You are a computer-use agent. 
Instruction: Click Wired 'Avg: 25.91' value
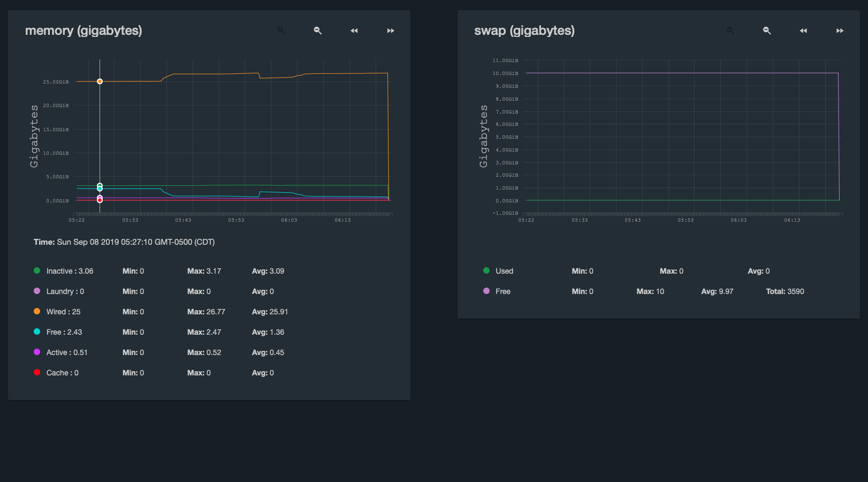[270, 312]
